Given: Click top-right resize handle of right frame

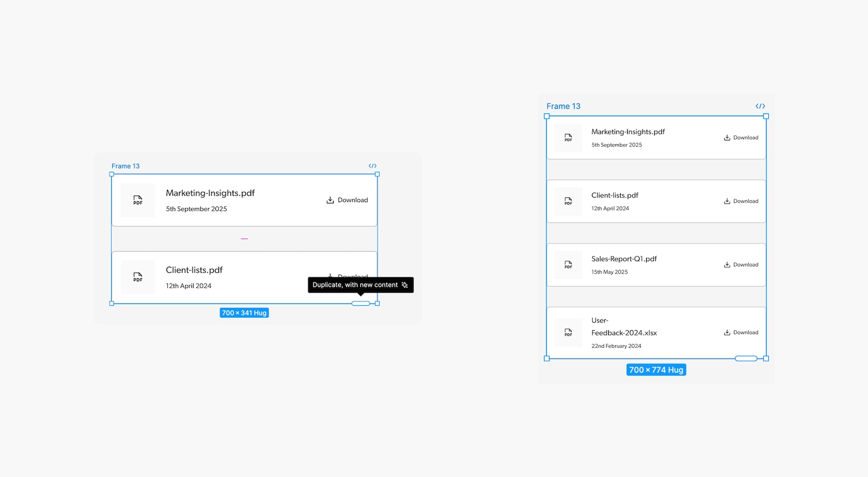Looking at the screenshot, I should [766, 116].
